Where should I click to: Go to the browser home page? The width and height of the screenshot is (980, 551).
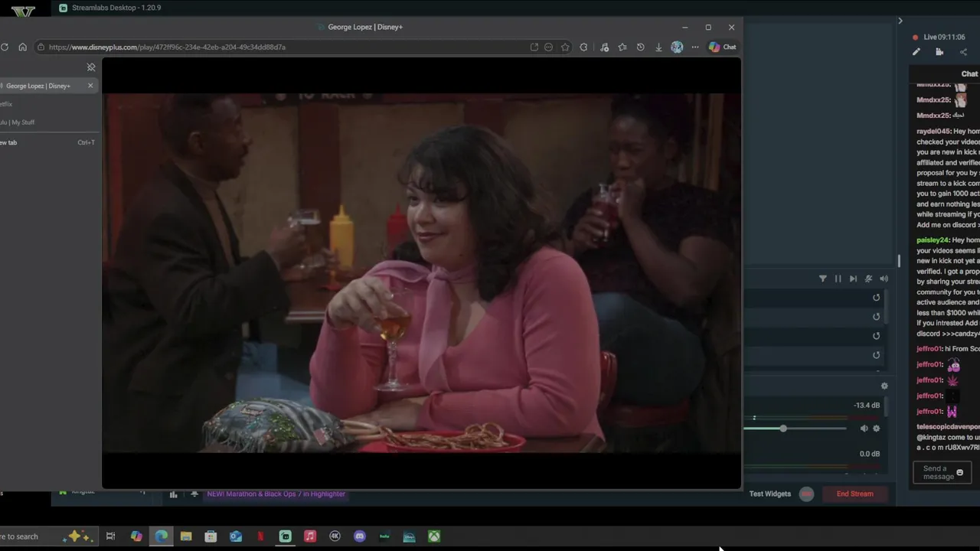[x=23, y=47]
